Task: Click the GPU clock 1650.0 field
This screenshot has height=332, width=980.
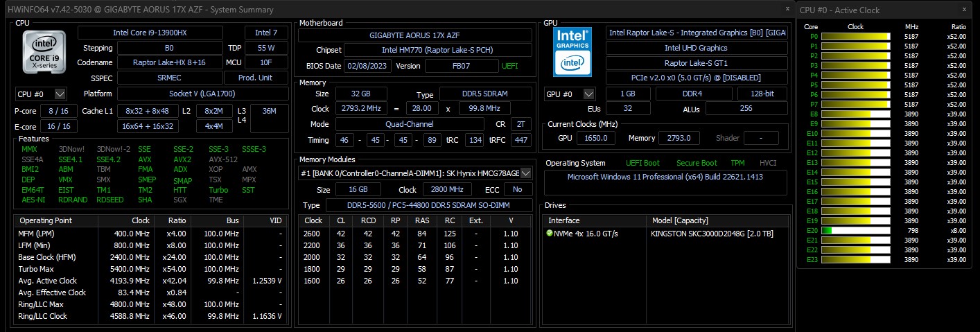Action: pyautogui.click(x=597, y=138)
